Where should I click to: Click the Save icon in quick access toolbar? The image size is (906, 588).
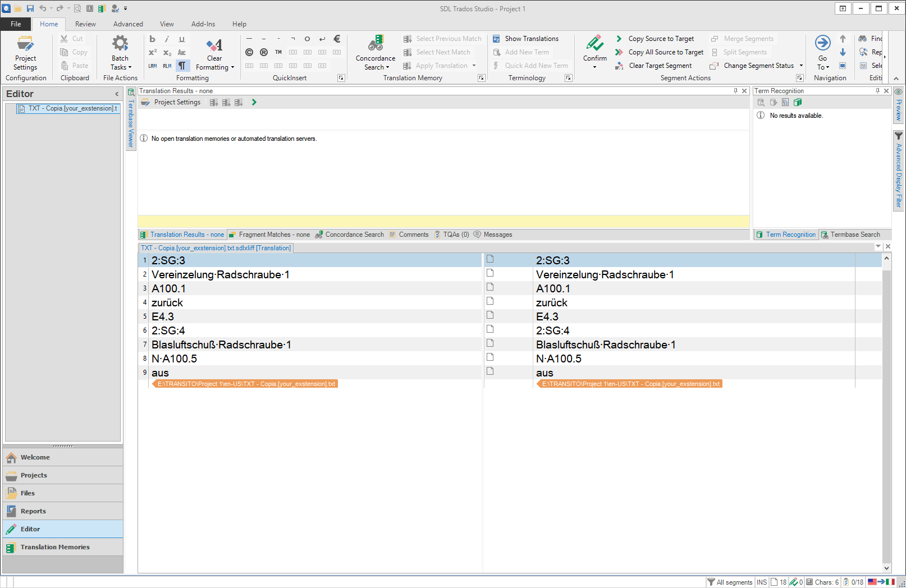[x=30, y=8]
